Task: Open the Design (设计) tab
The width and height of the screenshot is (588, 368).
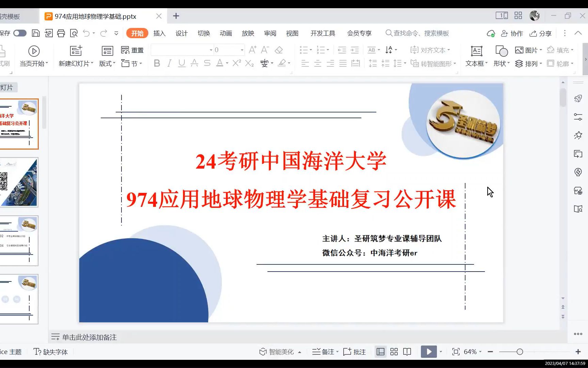Action: tap(181, 33)
